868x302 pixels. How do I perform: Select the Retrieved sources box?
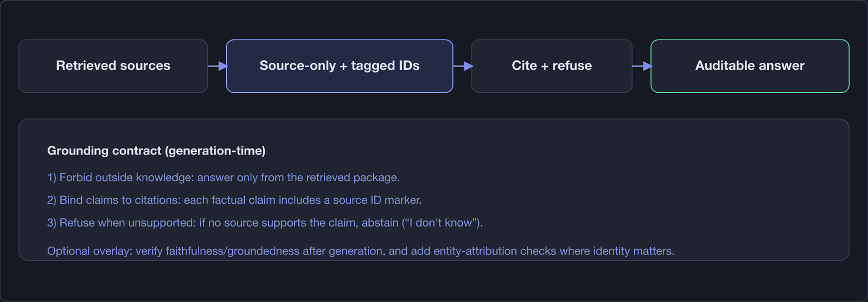tap(113, 66)
